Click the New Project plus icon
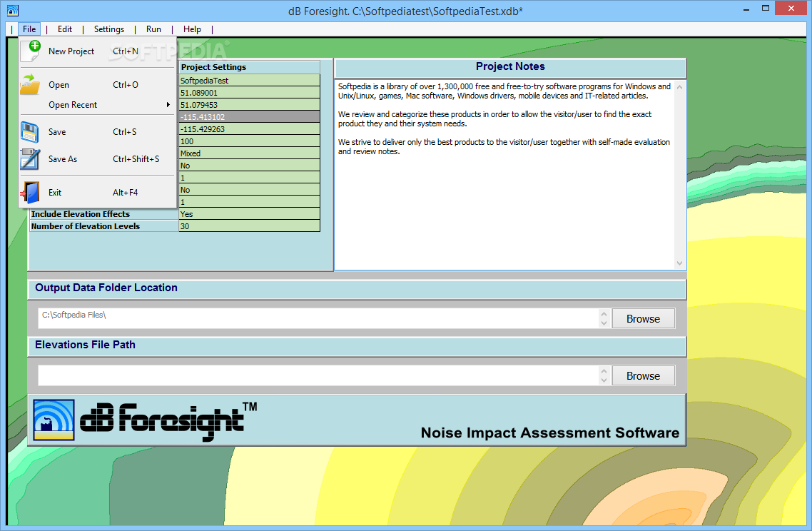 31,51
